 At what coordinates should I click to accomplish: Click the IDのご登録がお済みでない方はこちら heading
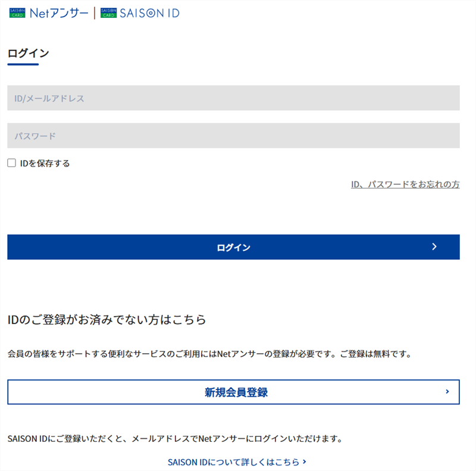pos(107,320)
